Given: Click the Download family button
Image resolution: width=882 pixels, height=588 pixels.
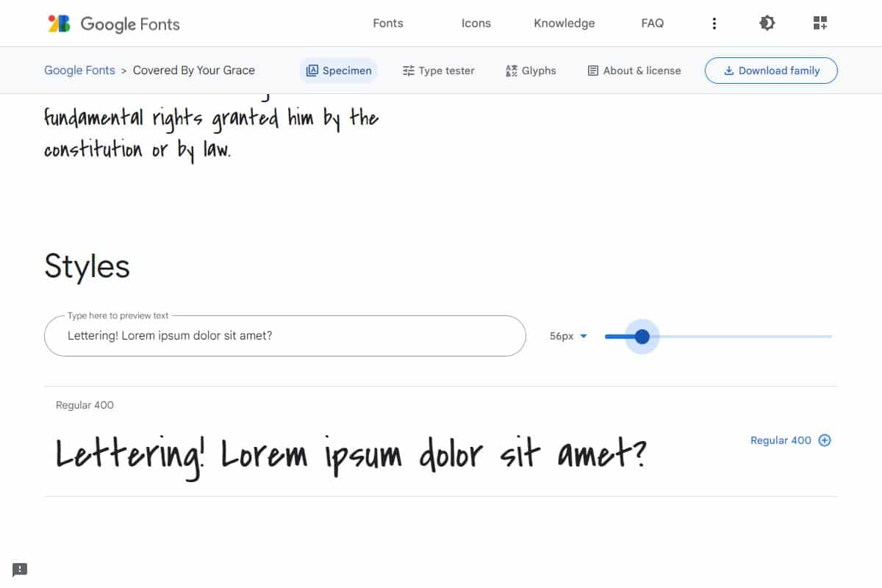Looking at the screenshot, I should pos(771,71).
